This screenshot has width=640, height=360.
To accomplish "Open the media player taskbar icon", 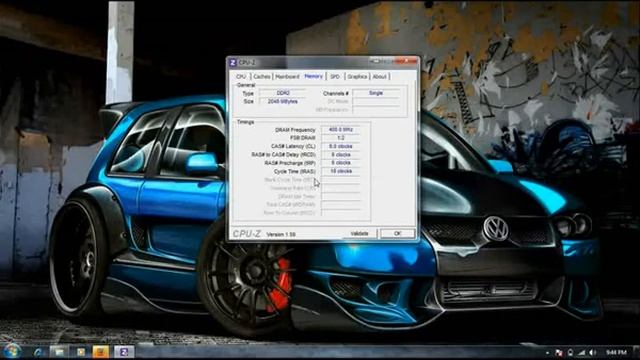I will pyautogui.click(x=81, y=352).
